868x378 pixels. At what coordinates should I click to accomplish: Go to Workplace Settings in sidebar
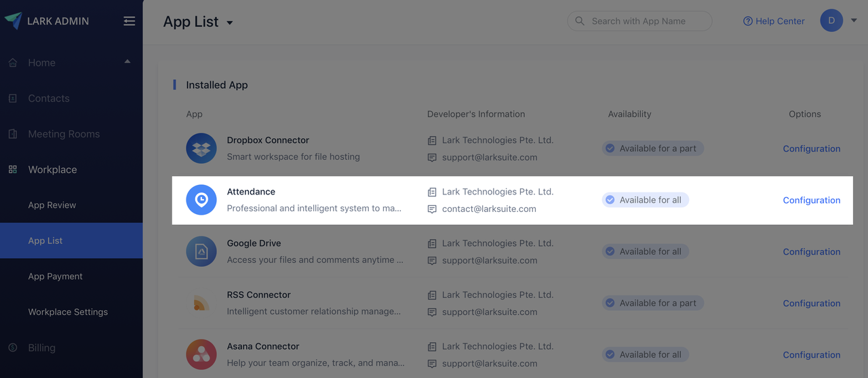click(68, 312)
